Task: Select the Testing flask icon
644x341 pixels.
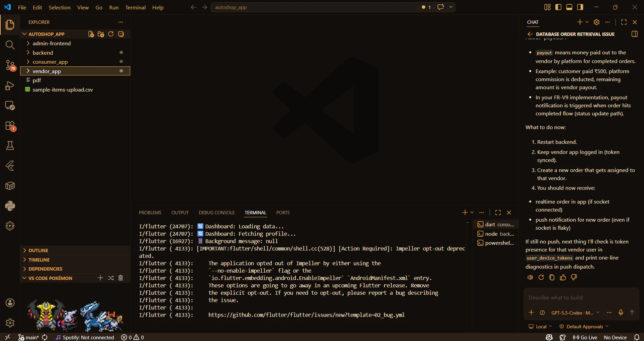Action: (x=10, y=145)
